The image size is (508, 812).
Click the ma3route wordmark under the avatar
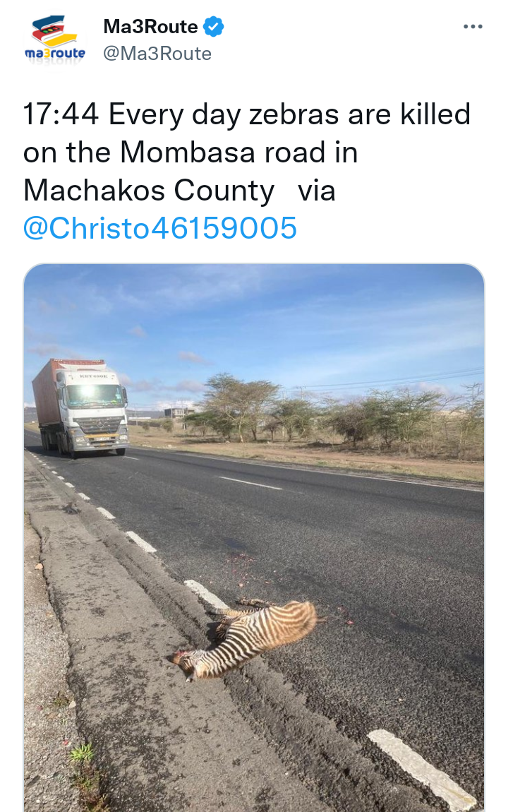tap(55, 53)
